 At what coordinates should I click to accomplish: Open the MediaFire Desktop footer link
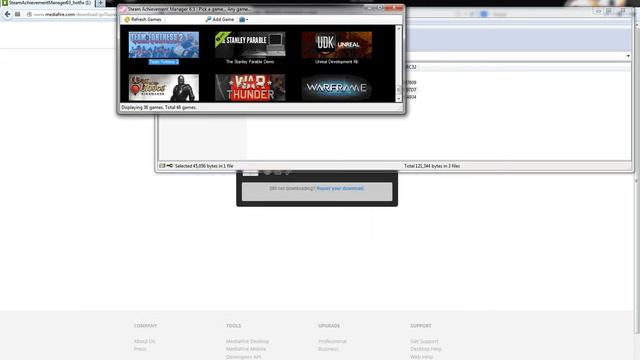[x=247, y=341]
